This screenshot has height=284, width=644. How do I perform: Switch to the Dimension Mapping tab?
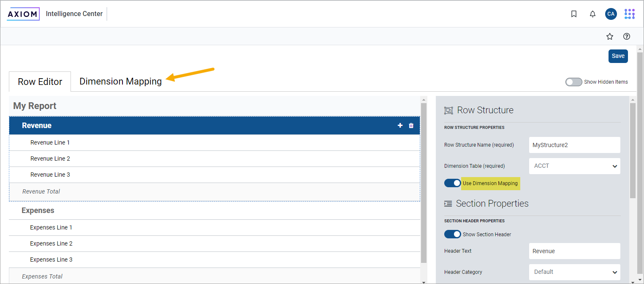(x=120, y=82)
